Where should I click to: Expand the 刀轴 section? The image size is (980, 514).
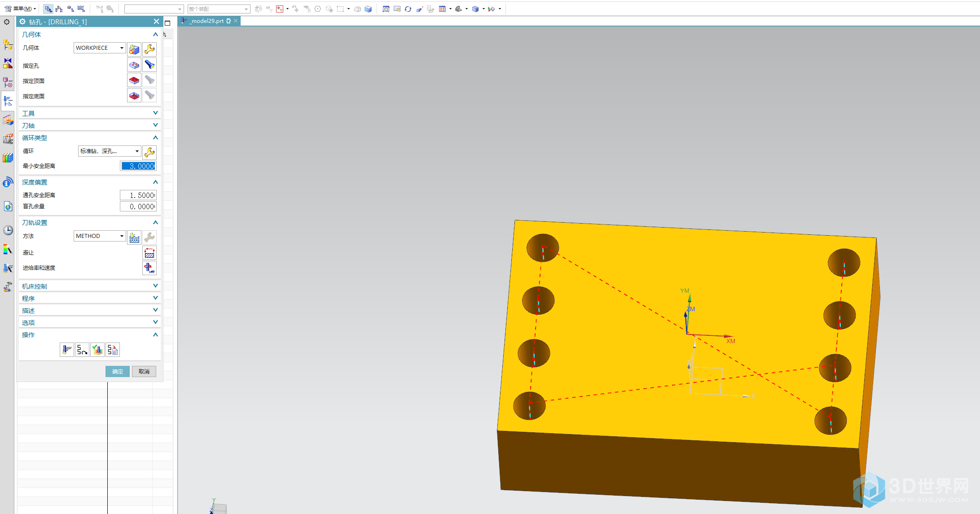pos(155,125)
